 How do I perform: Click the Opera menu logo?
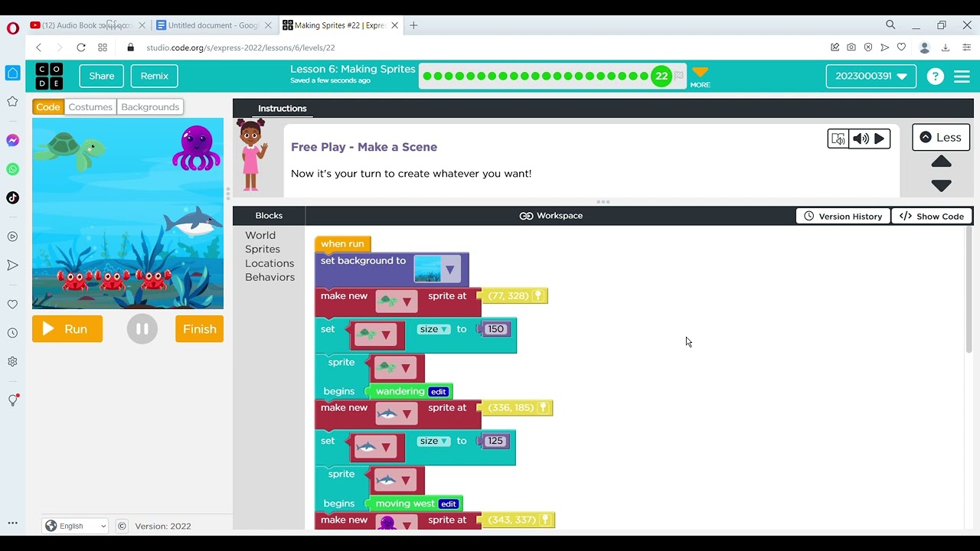tap(12, 28)
